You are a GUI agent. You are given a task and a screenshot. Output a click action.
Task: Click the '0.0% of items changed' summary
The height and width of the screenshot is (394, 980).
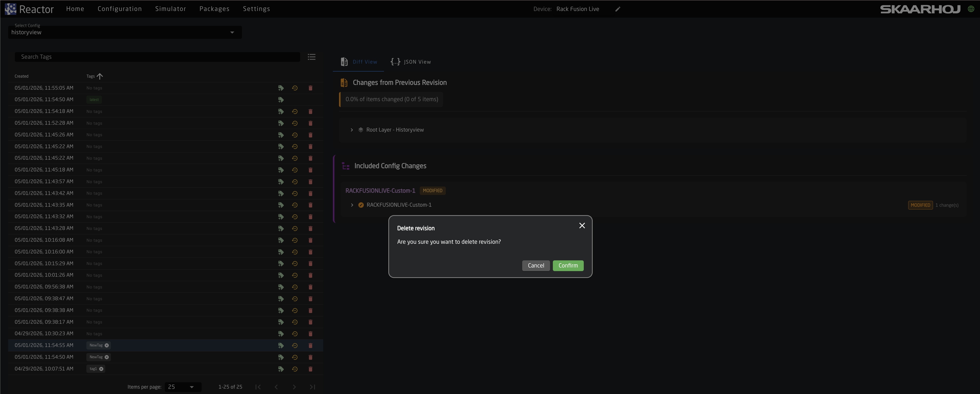(x=391, y=99)
